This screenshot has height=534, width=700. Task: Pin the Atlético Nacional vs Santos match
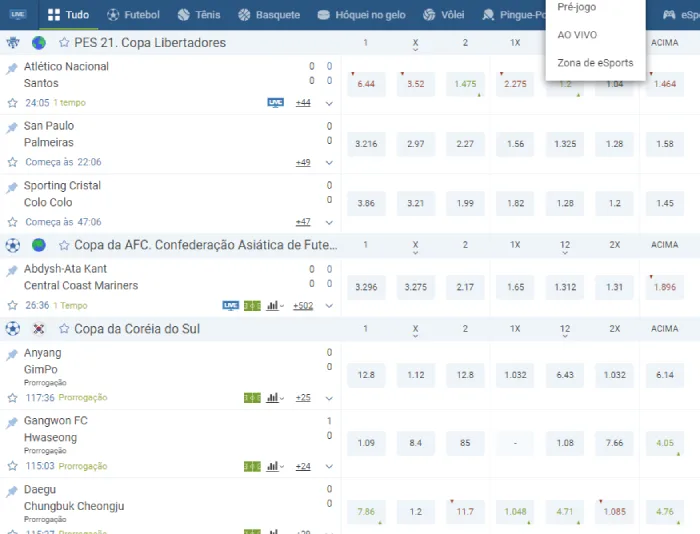[x=12, y=68]
